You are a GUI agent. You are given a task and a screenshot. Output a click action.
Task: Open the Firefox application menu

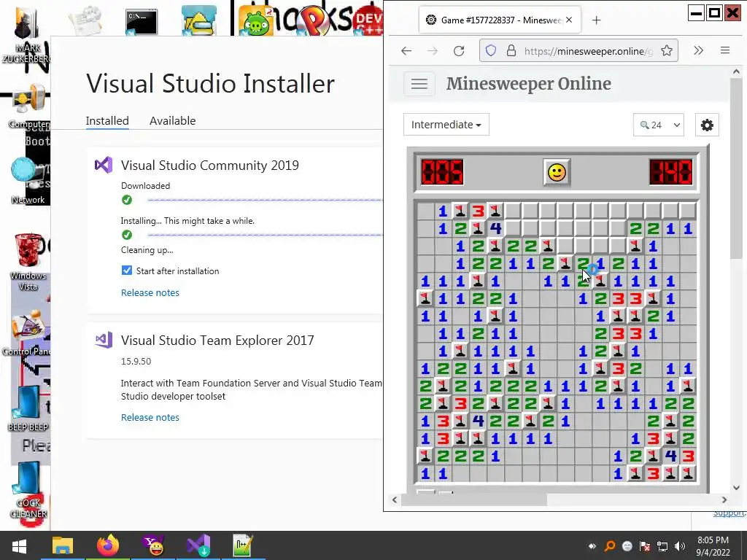(725, 50)
